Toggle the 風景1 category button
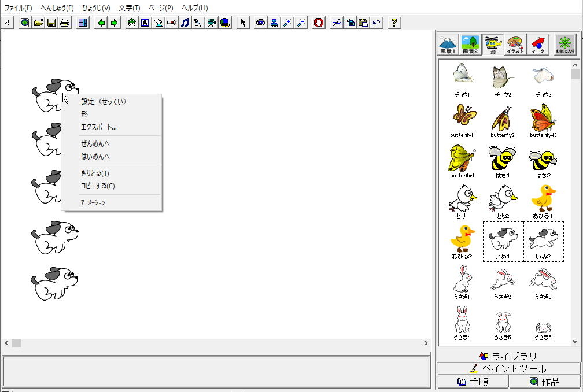583x392 pixels. pyautogui.click(x=448, y=45)
